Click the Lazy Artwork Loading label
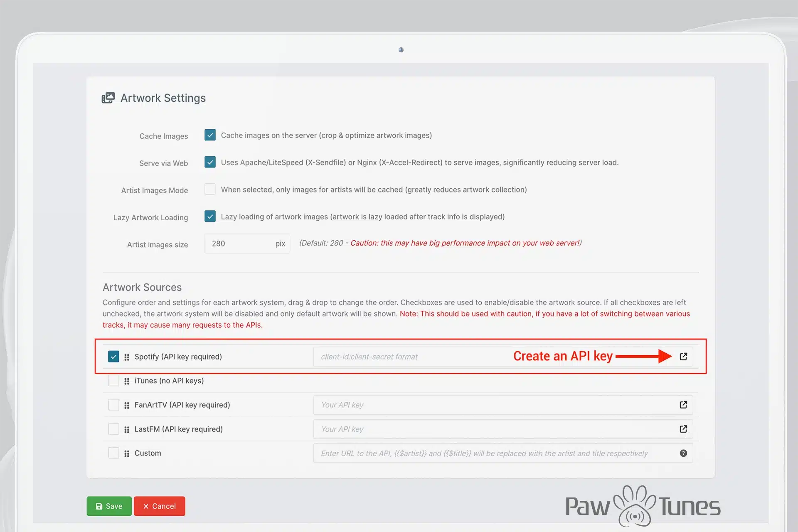The width and height of the screenshot is (798, 532). coord(150,217)
